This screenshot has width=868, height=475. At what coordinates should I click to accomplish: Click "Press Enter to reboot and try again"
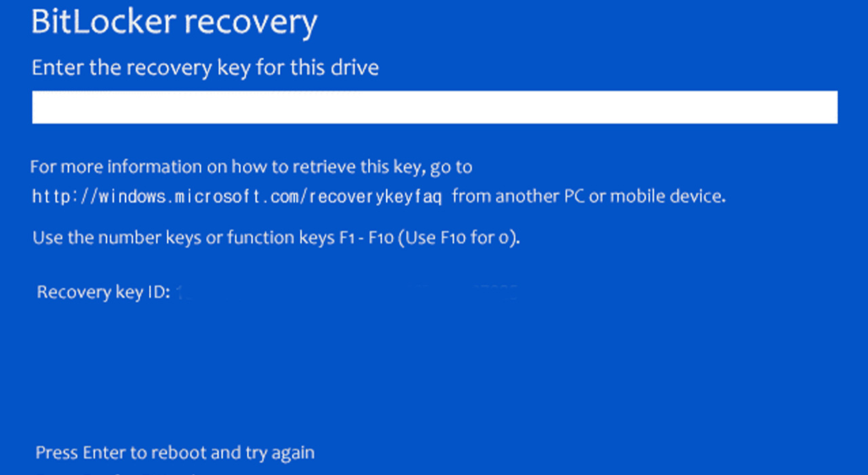point(175,453)
